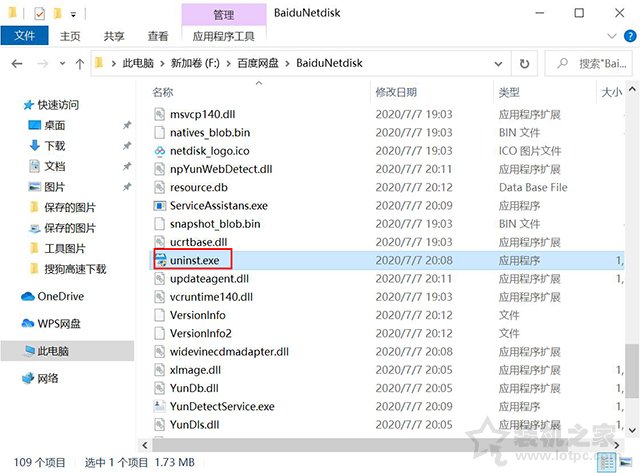Select the widevinecdmadapter.dll file
This screenshot has width=640, height=473.
coord(229,351)
